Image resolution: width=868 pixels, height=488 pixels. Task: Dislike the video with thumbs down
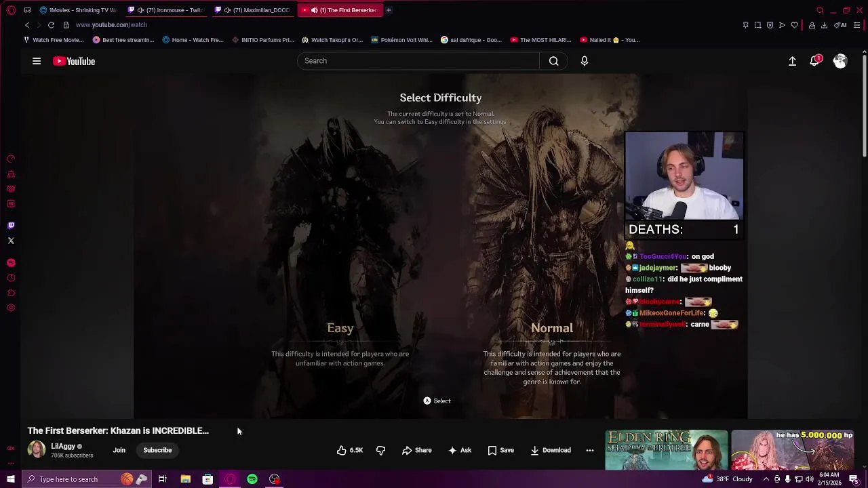(380, 450)
